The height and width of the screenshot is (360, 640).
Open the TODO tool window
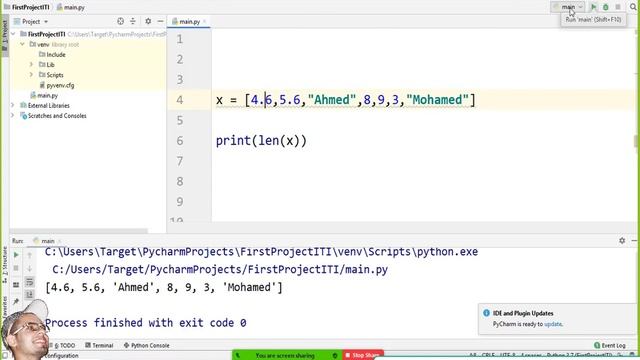click(x=63, y=345)
